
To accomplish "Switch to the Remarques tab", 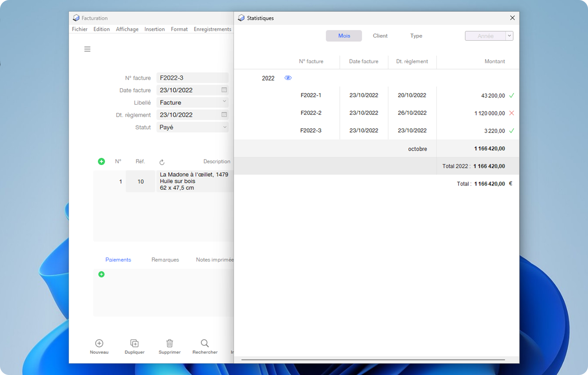I will coord(165,260).
